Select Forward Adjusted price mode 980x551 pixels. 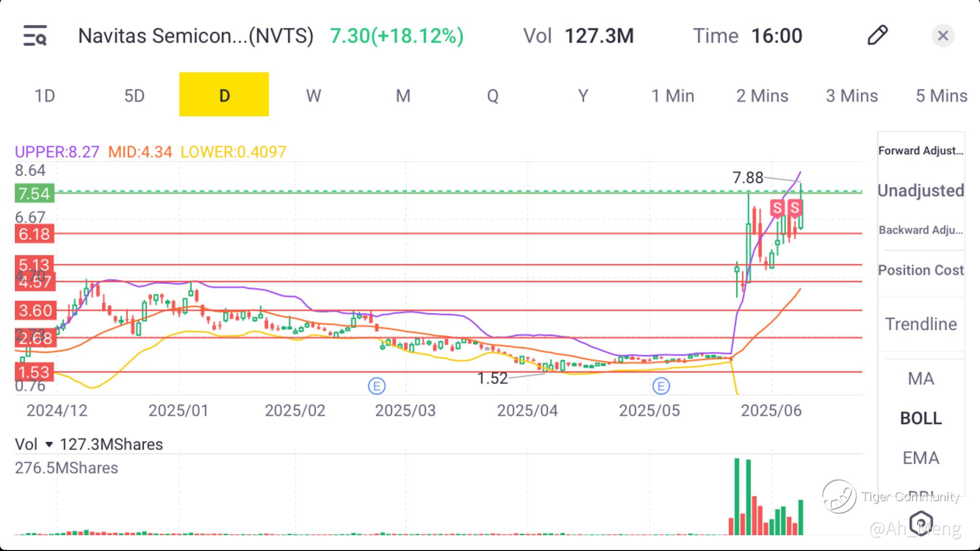[921, 151]
